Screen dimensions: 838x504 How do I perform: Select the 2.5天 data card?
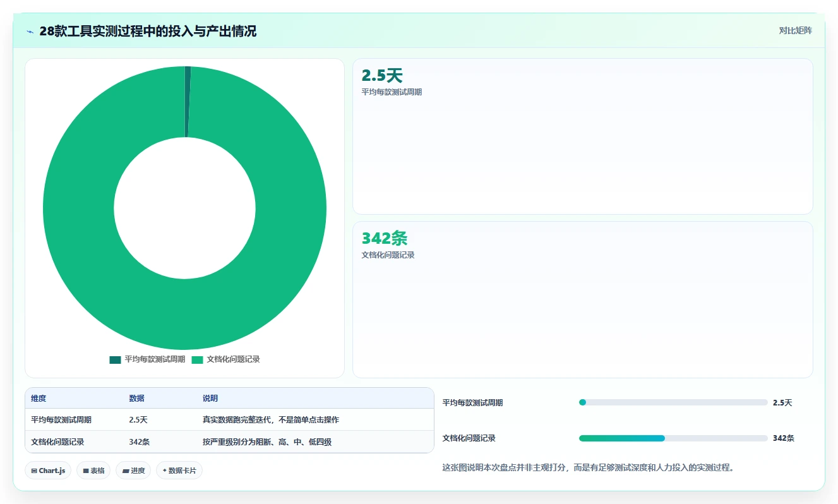pos(582,136)
